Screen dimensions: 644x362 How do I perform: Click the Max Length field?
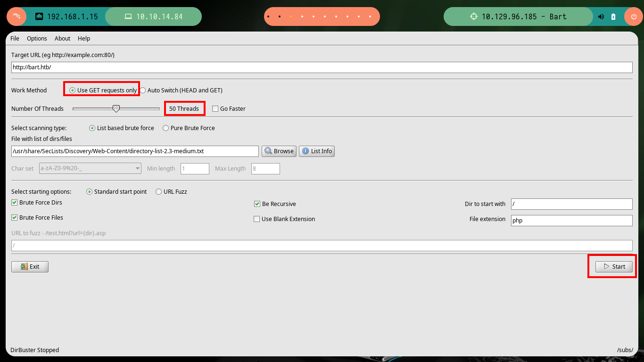pos(265,168)
